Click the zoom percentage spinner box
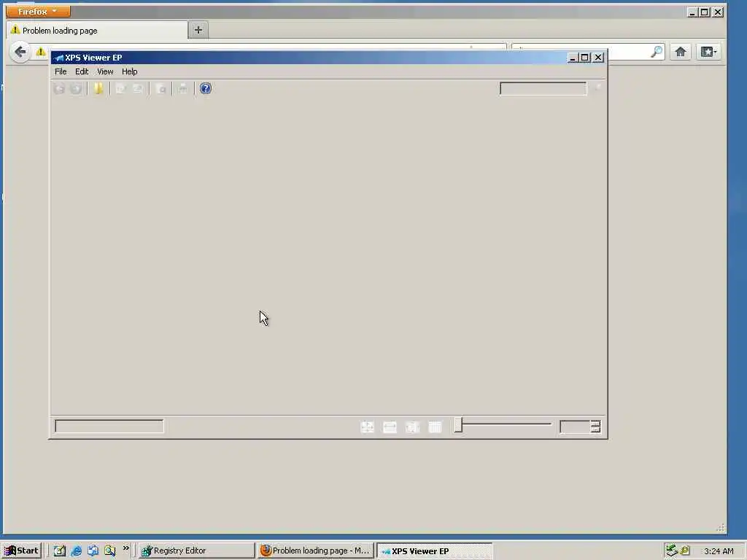 click(580, 427)
